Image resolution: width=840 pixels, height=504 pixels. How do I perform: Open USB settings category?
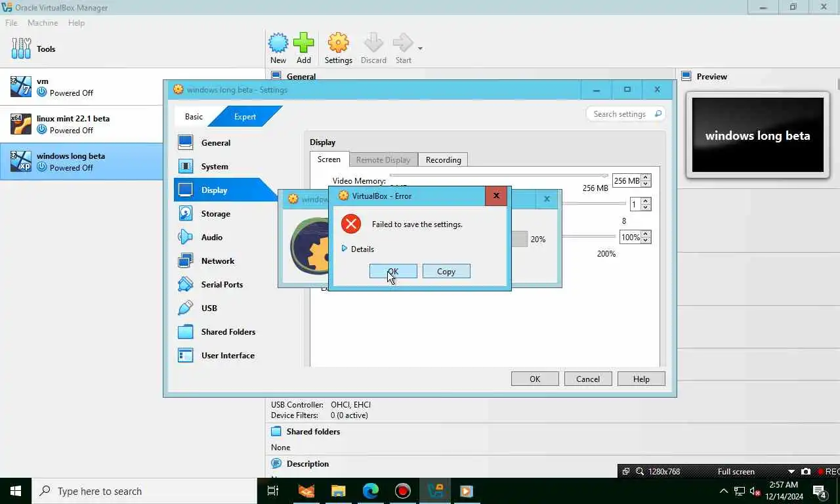click(209, 308)
